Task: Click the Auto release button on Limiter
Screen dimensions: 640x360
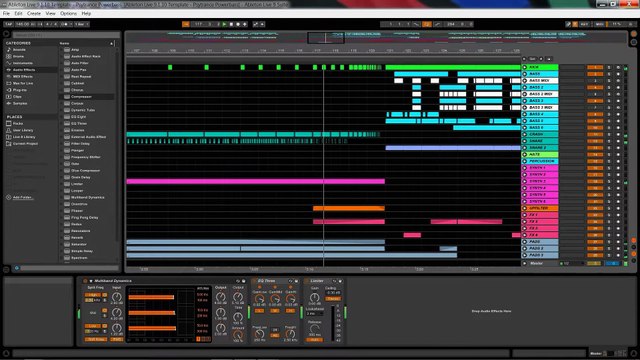Action: pyautogui.click(x=314, y=340)
